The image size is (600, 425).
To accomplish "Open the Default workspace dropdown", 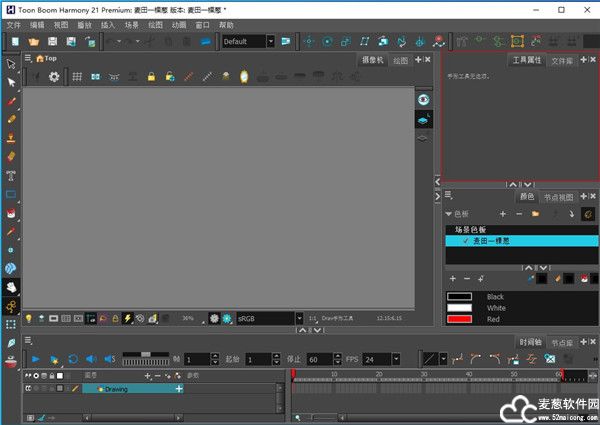I will click(x=270, y=42).
